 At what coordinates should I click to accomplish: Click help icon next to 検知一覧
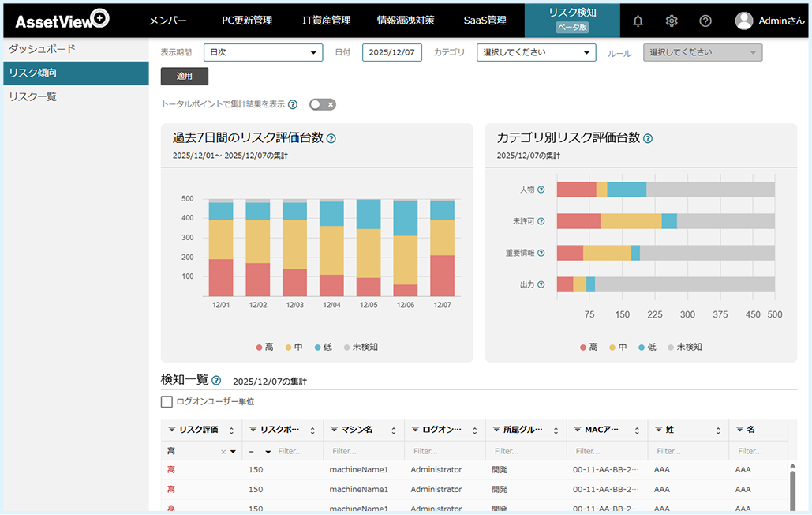(216, 380)
